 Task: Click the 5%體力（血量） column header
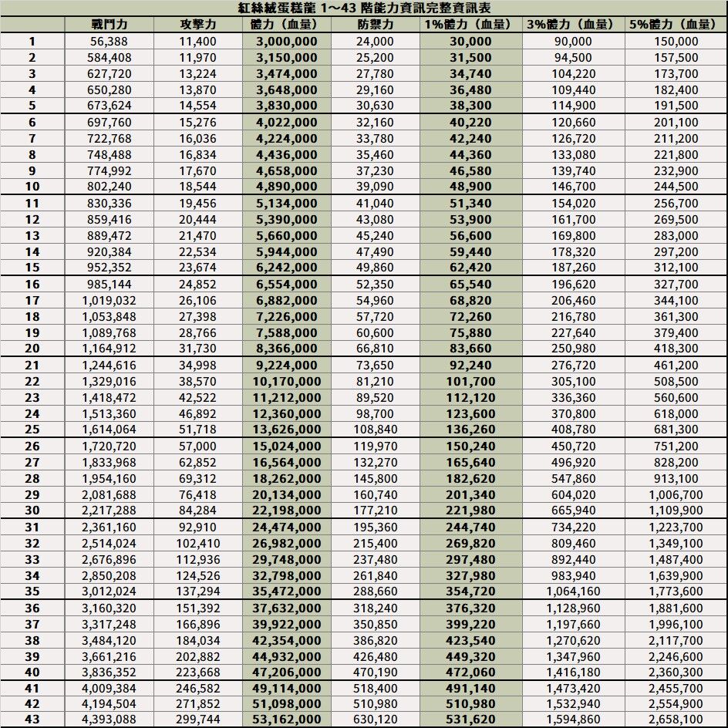[x=676, y=25]
